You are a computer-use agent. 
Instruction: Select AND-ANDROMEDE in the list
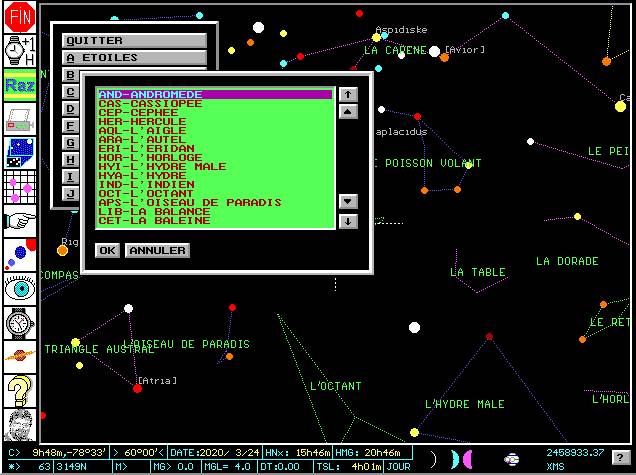coord(215,95)
